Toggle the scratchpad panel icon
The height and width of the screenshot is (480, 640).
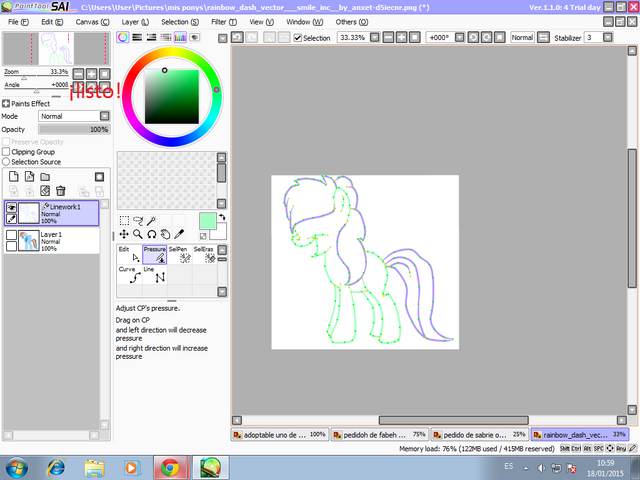tap(195, 38)
